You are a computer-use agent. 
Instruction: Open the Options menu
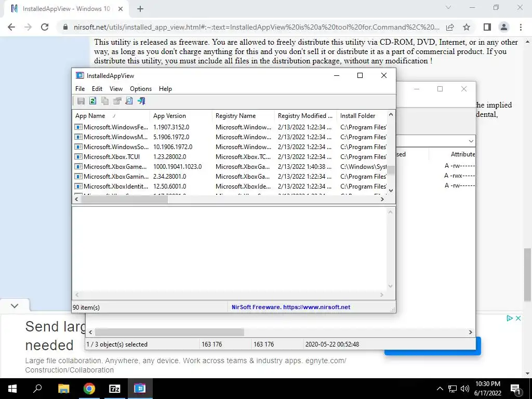click(x=141, y=88)
